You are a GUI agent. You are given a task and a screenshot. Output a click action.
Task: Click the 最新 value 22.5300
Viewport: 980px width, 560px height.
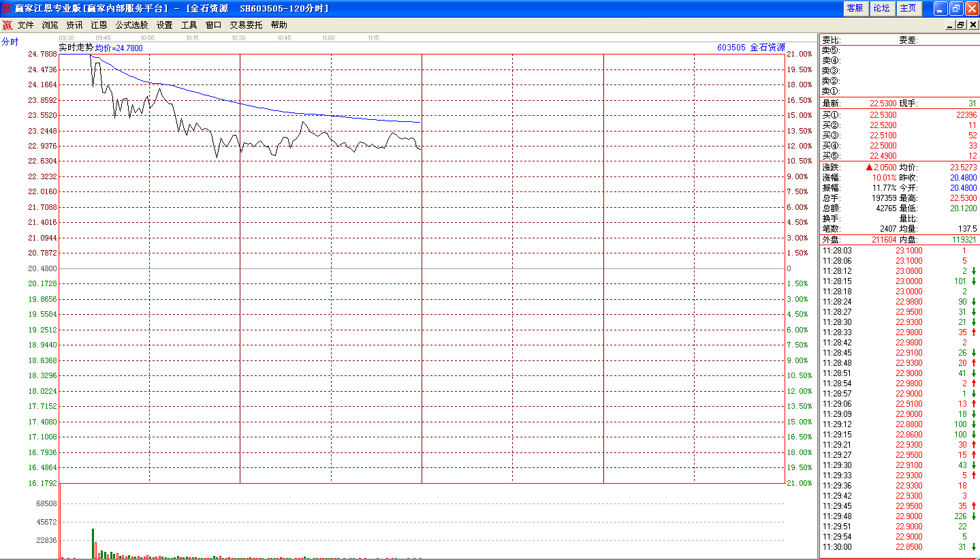pyautogui.click(x=883, y=104)
